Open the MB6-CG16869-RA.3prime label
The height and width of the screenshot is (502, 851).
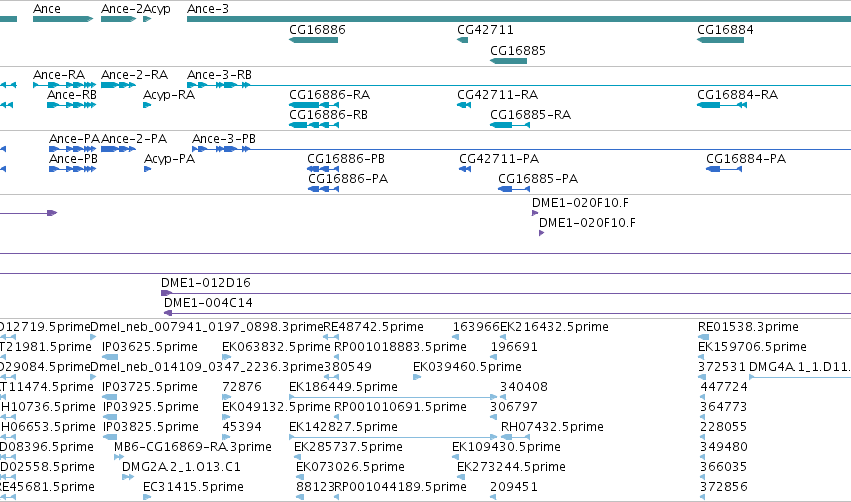coord(193,447)
